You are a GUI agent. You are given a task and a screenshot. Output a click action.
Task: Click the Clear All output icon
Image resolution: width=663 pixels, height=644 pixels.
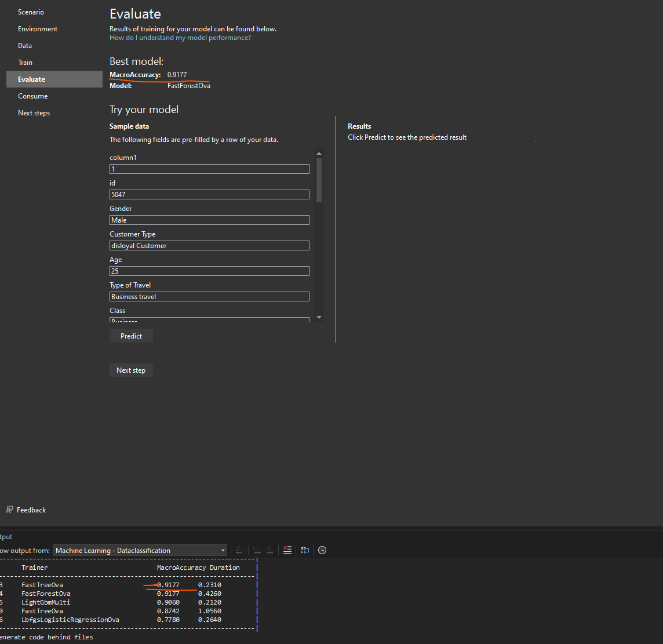(x=287, y=550)
